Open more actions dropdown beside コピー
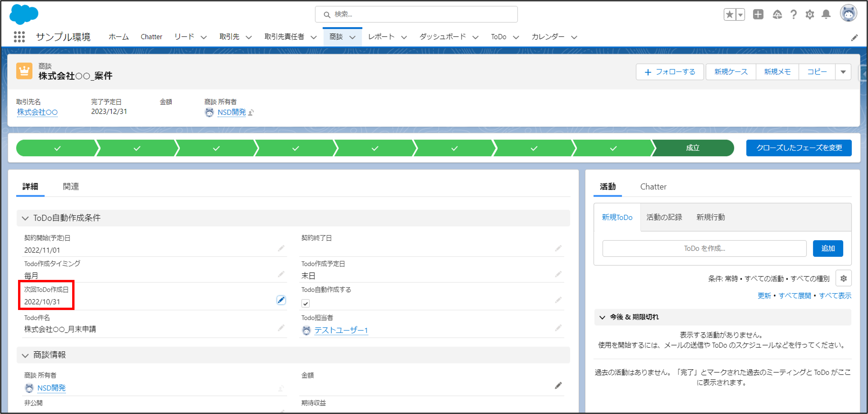The image size is (868, 414). (843, 72)
